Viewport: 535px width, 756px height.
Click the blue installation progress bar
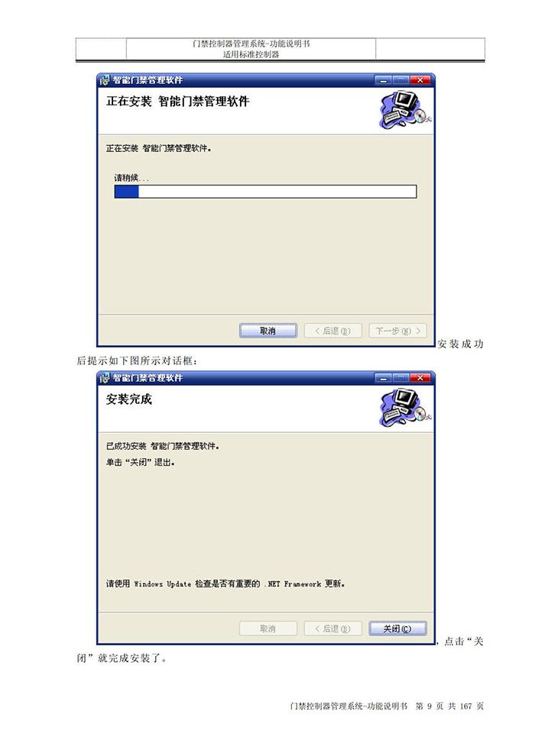[265, 192]
